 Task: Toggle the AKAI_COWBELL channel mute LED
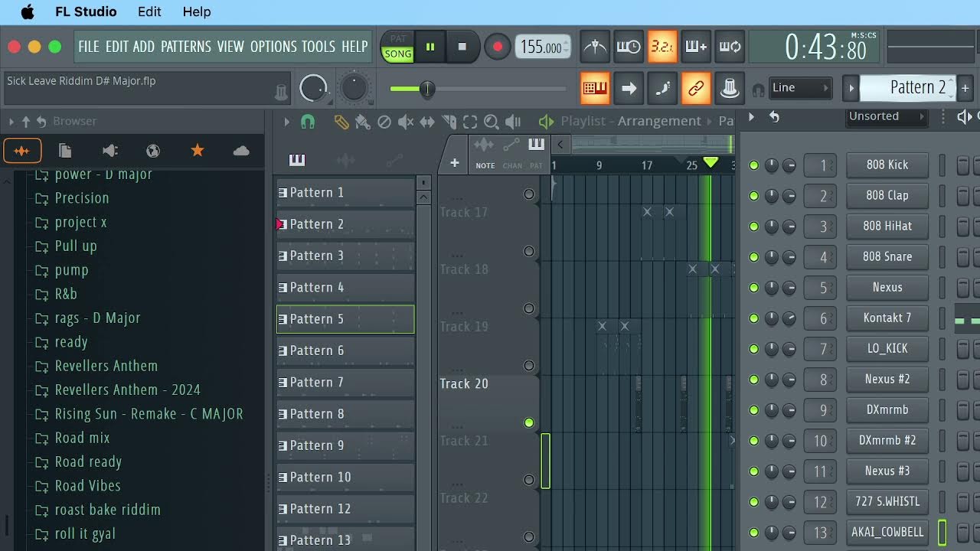[x=753, y=533]
